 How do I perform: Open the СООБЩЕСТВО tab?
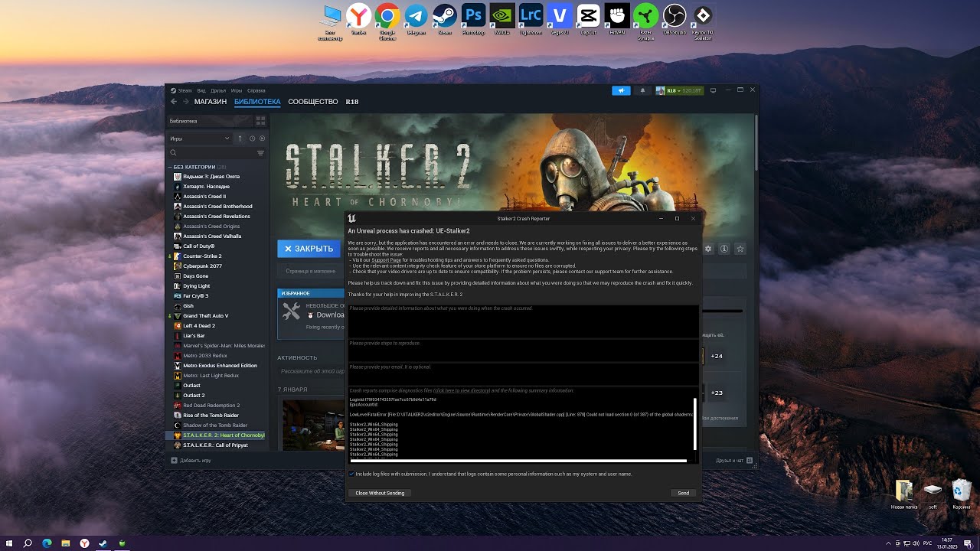pyautogui.click(x=312, y=102)
